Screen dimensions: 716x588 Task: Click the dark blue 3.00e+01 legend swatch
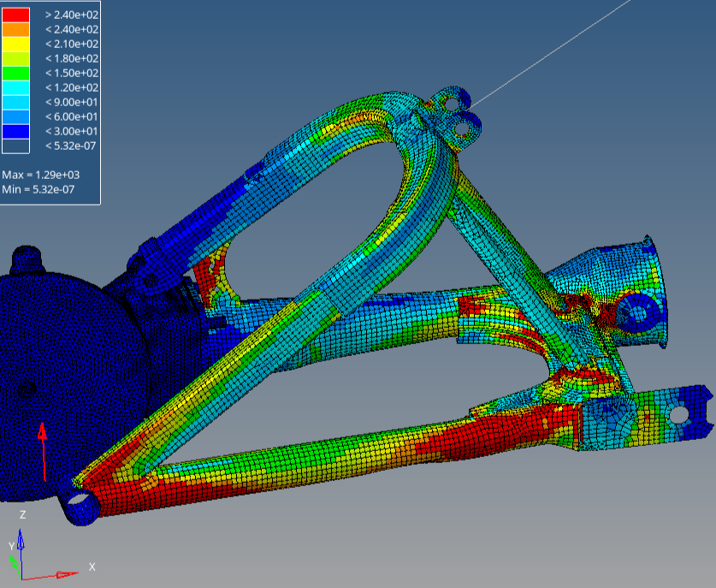[x=15, y=131]
